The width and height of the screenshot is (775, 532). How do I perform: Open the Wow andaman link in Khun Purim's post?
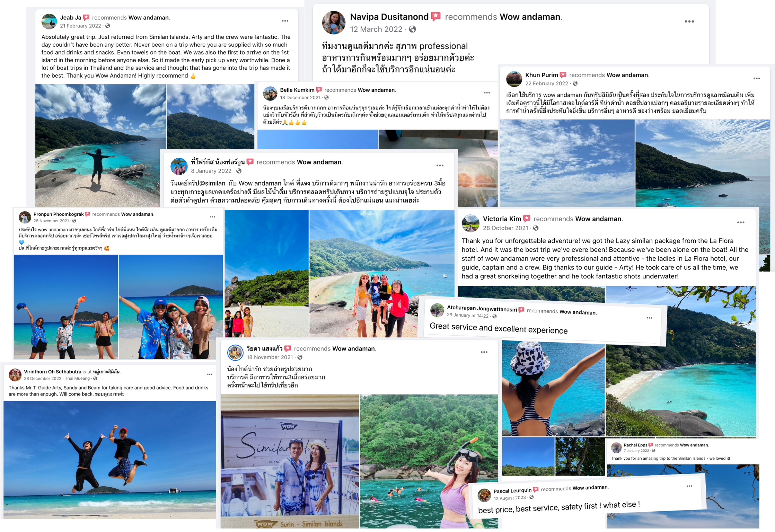tap(627, 75)
